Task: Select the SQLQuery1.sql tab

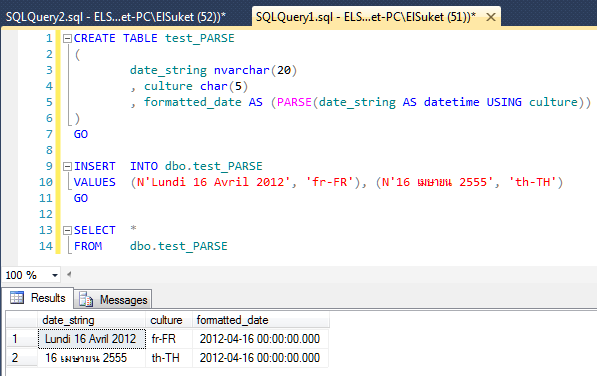Action: [366, 17]
